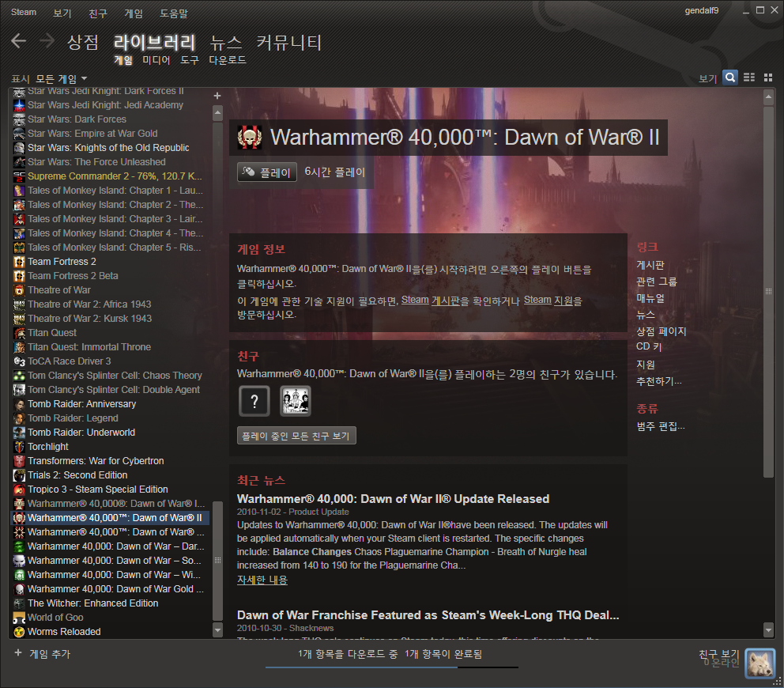
Task: Go to the 상점 tab
Action: pos(83,42)
